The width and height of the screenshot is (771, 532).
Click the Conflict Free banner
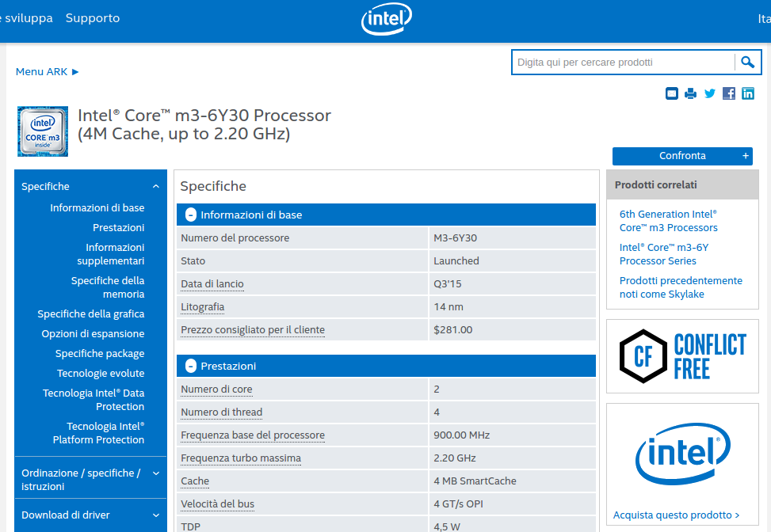(x=682, y=356)
